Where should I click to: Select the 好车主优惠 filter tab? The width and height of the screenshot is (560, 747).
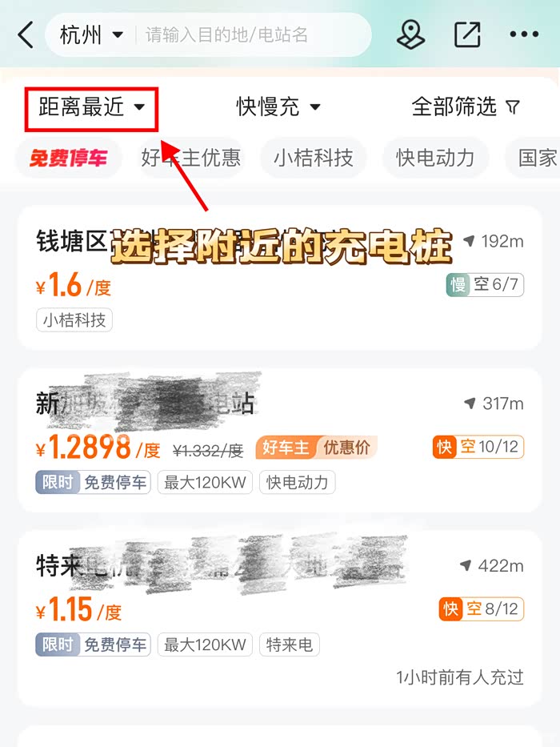[x=191, y=158]
